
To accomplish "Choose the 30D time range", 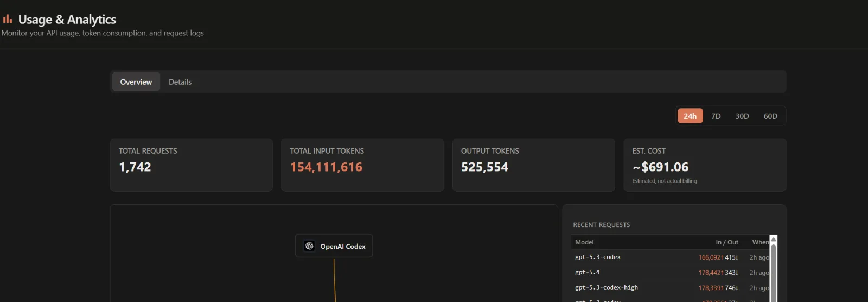I will click(742, 116).
